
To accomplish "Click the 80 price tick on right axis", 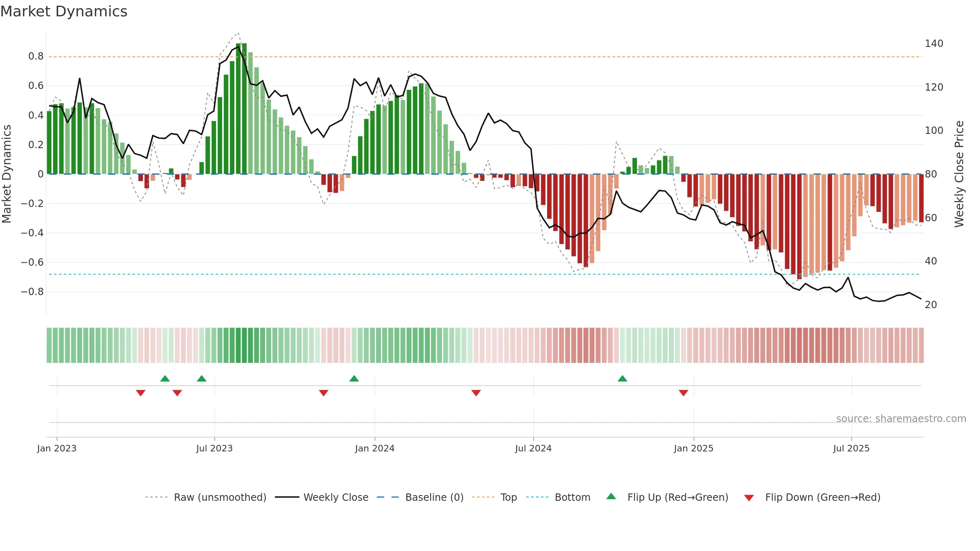I will point(931,174).
